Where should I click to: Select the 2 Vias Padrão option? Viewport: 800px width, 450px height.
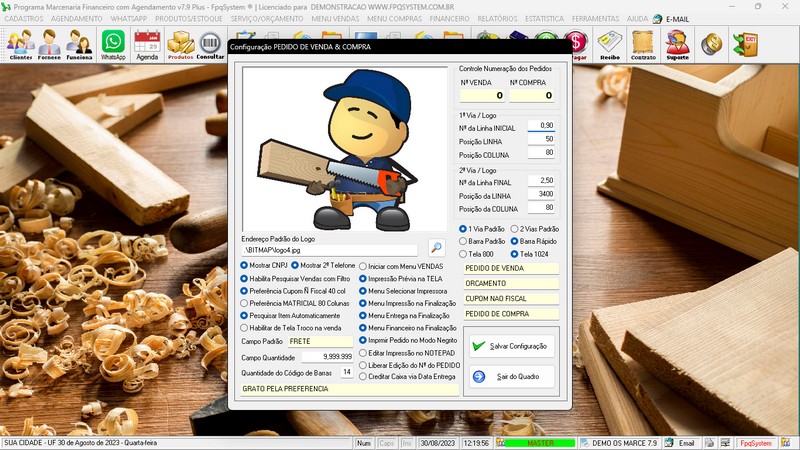coord(535,229)
